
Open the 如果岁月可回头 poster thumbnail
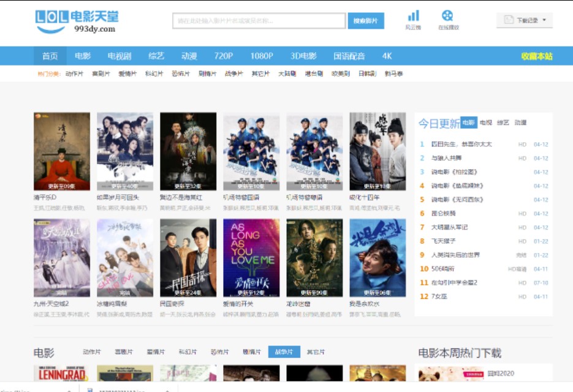click(125, 151)
